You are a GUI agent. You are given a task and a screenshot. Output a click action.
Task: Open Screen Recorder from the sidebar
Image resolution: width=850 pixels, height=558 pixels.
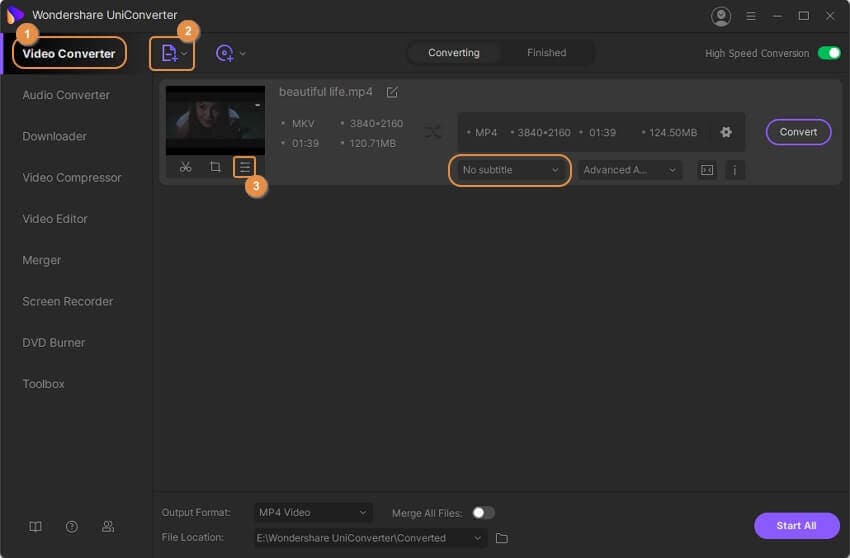click(x=68, y=302)
